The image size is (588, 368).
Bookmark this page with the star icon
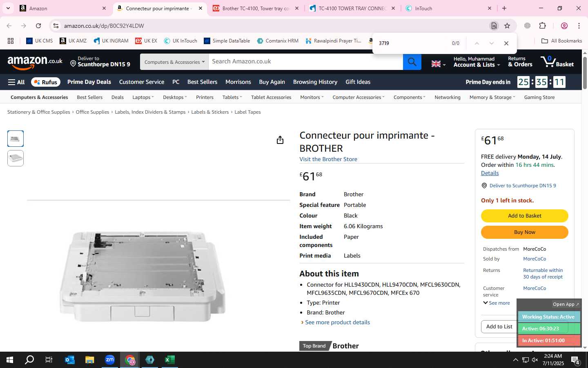[507, 26]
